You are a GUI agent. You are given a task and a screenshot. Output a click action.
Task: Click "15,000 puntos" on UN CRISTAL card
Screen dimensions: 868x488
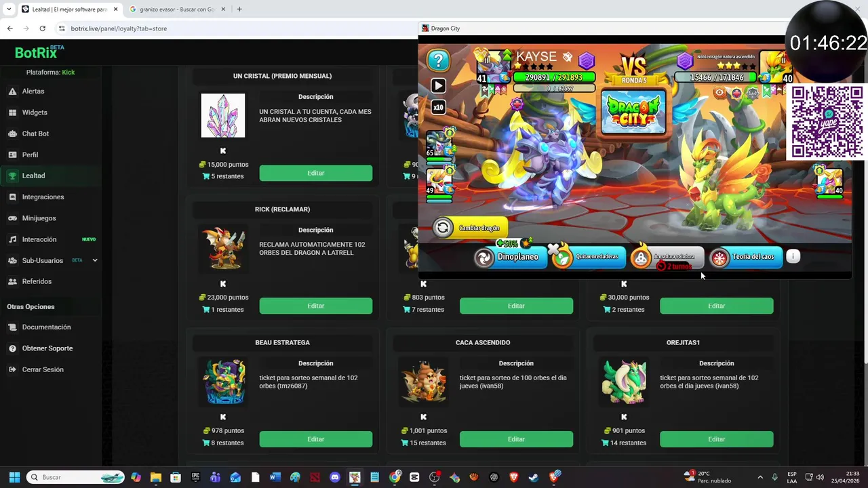[228, 165]
